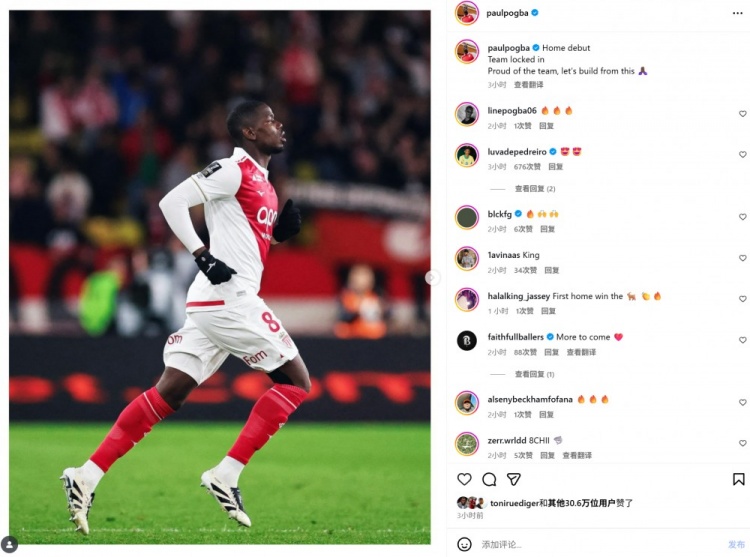Save post with bookmark icon
Viewport: 750px width, 557px height.
coord(739,479)
